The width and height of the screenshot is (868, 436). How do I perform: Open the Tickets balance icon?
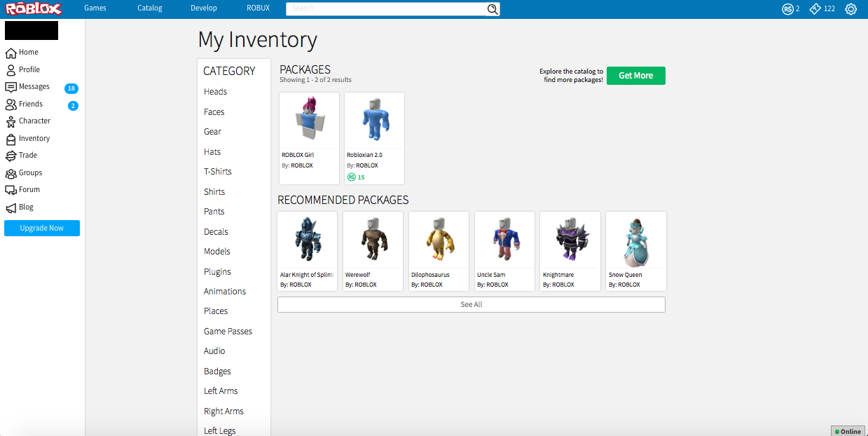coord(815,8)
